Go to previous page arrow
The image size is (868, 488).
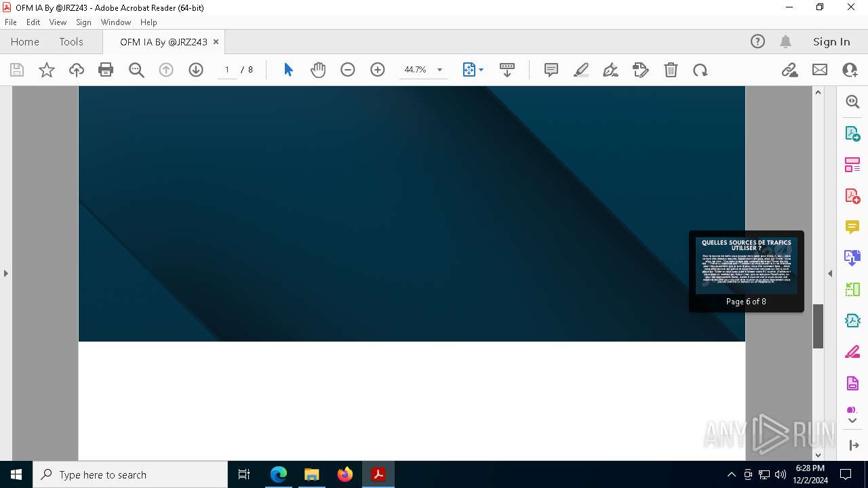pos(166,70)
